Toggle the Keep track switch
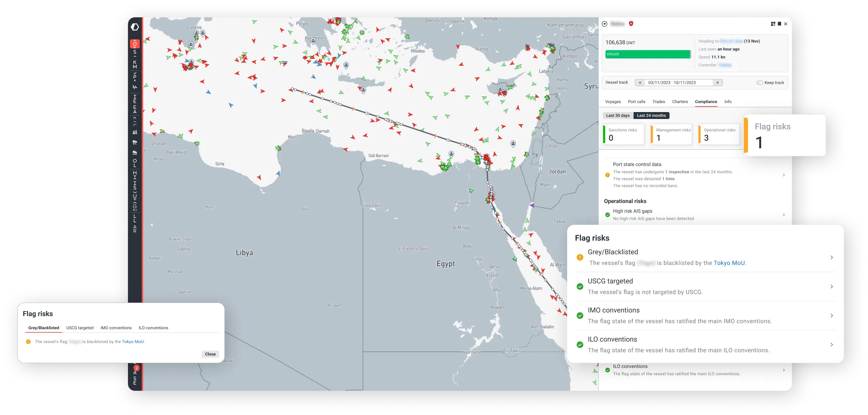 click(760, 83)
